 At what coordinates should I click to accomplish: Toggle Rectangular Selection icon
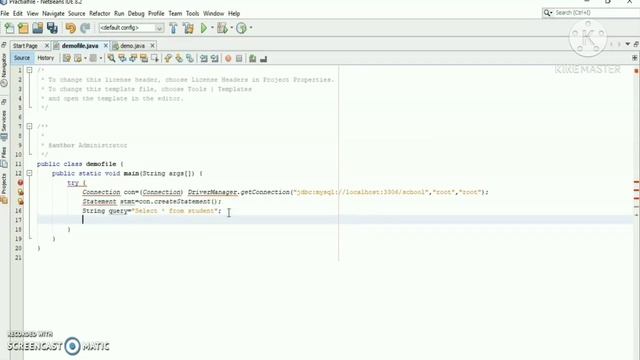point(155,59)
